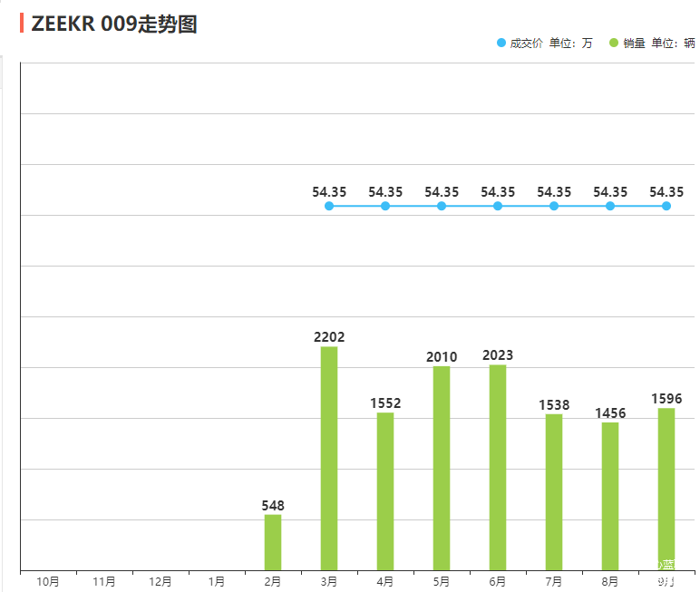Click the 12月 x-axis label

click(160, 582)
